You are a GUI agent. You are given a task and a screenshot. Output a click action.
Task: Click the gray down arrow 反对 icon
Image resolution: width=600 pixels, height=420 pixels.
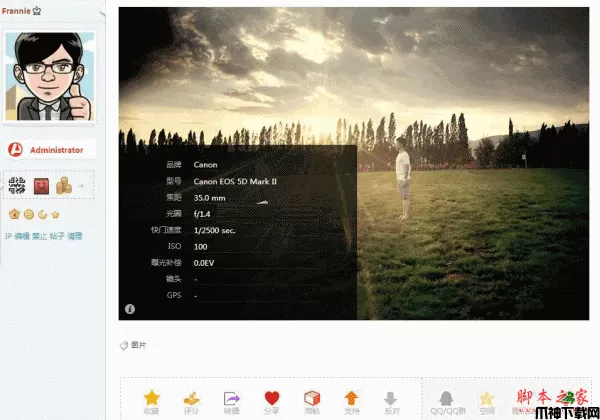[390, 399]
